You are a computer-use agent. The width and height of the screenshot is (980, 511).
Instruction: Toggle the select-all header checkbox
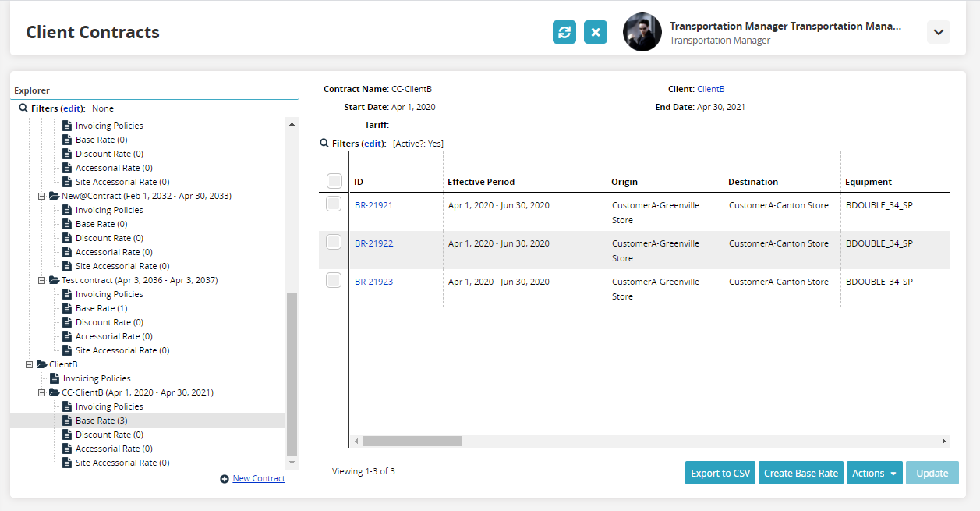[334, 181]
